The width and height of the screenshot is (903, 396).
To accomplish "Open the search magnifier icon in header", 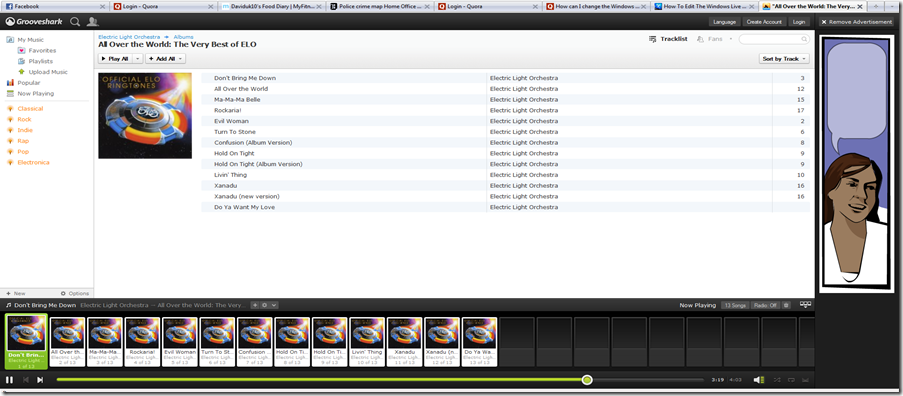I will click(75, 22).
